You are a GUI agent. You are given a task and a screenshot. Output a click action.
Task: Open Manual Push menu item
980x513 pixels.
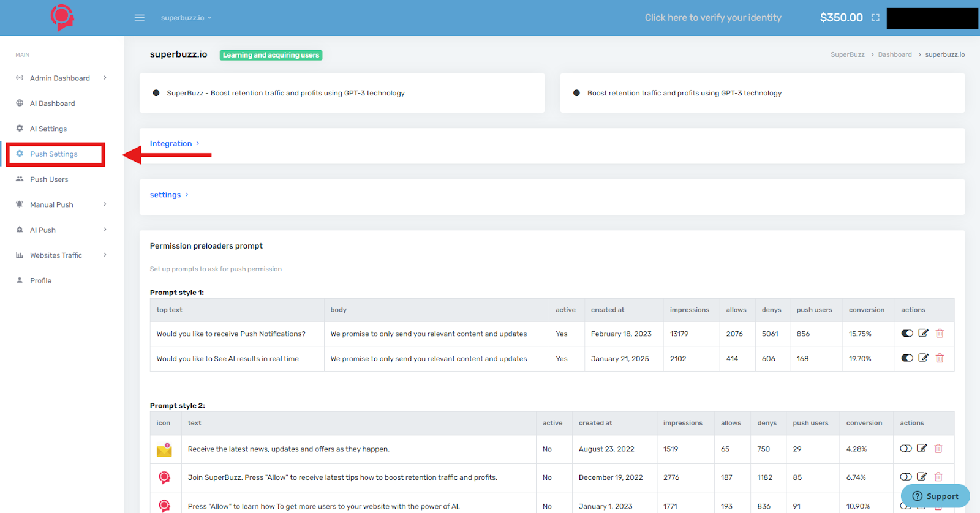click(51, 205)
